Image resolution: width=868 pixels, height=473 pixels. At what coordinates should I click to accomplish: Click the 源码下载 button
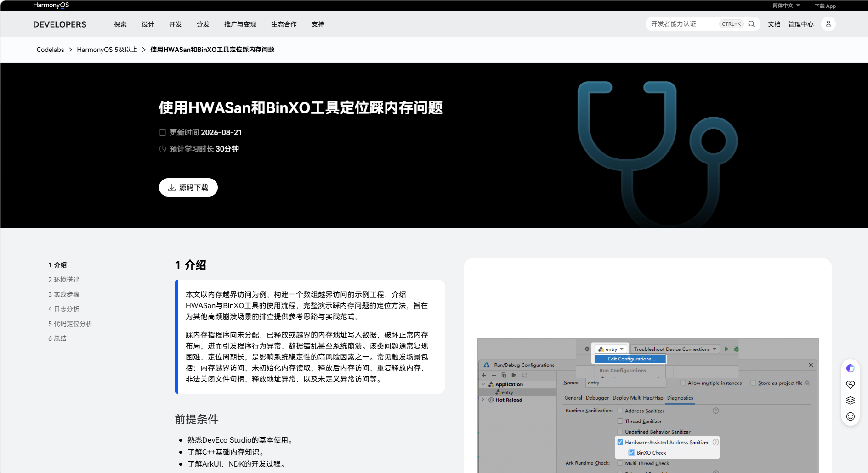tap(188, 187)
